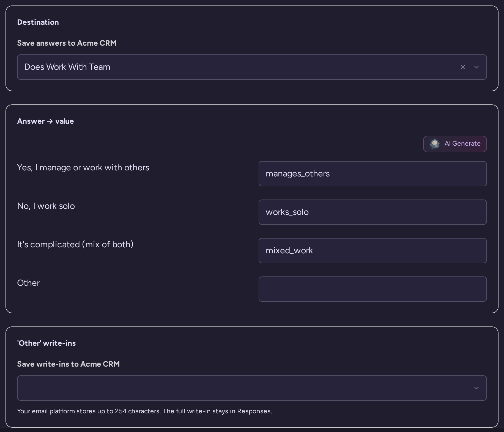This screenshot has width=504, height=432.
Task: Click the 'Destination' heading
Action: point(38,22)
